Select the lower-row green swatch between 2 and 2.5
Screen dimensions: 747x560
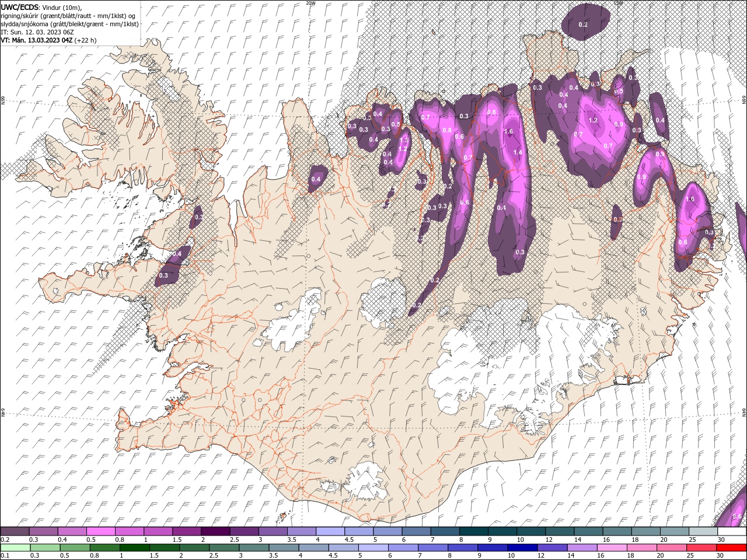194,548
